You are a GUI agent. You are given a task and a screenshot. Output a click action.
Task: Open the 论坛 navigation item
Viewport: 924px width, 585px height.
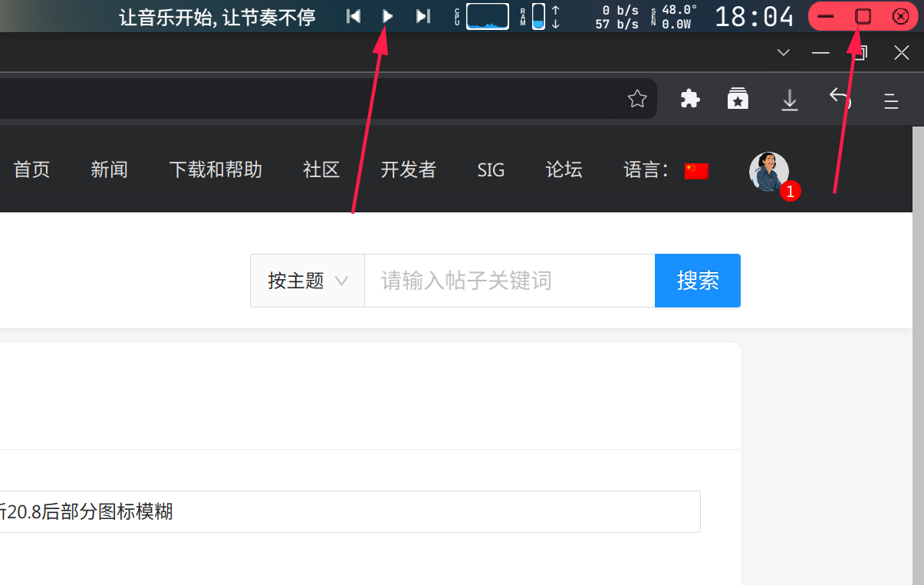[564, 169]
